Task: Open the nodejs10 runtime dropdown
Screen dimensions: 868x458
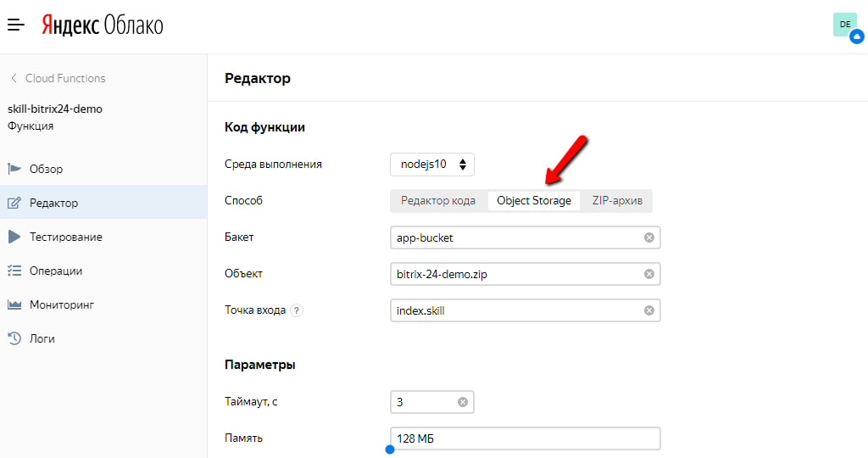Action: pyautogui.click(x=431, y=165)
